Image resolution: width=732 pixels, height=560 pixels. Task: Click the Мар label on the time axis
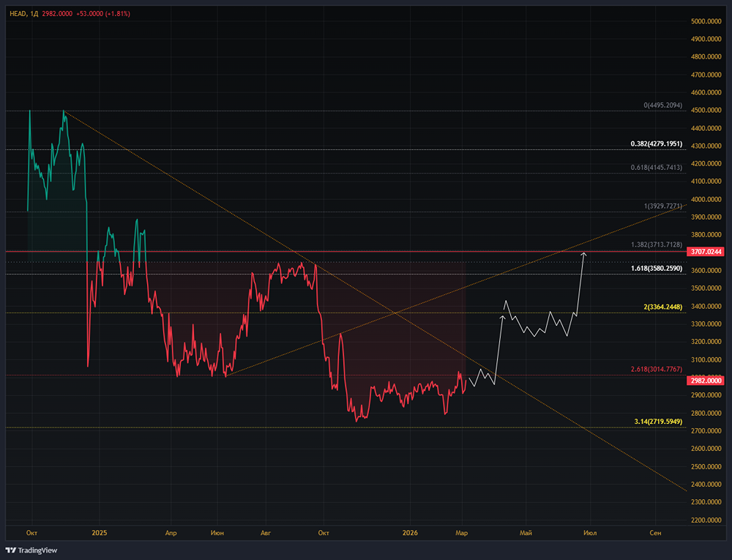click(x=462, y=533)
